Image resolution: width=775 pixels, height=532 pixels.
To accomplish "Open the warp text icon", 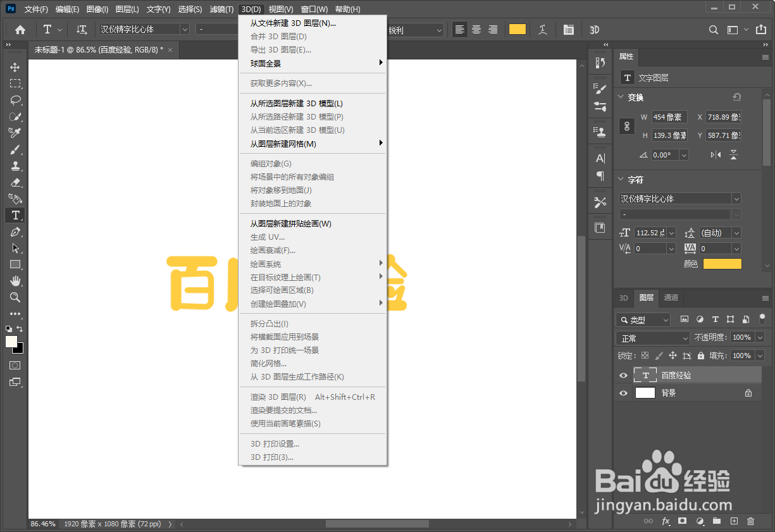I will (543, 30).
